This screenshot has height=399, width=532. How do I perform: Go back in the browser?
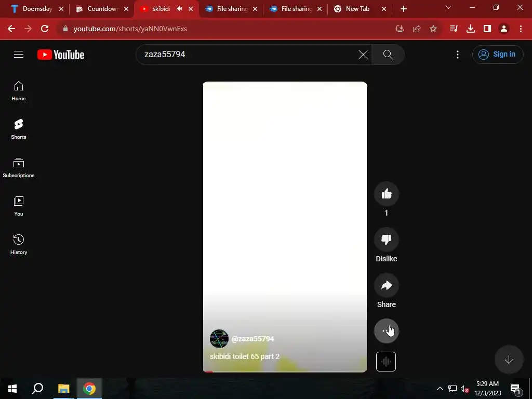pyautogui.click(x=11, y=29)
